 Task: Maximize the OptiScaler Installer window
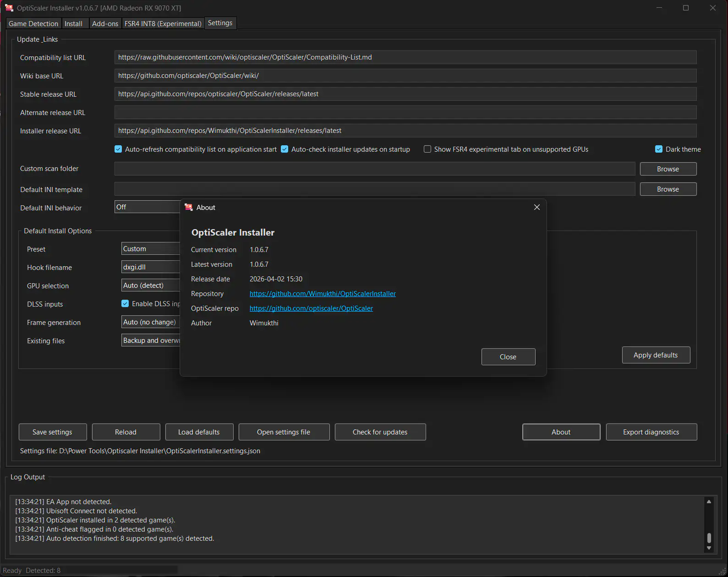pos(686,8)
